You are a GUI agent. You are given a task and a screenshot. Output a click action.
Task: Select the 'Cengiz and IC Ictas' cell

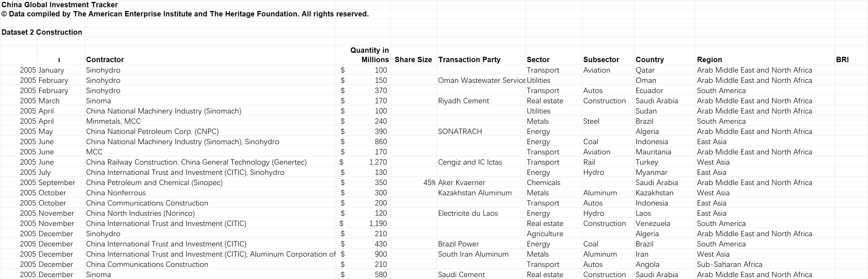pos(470,163)
